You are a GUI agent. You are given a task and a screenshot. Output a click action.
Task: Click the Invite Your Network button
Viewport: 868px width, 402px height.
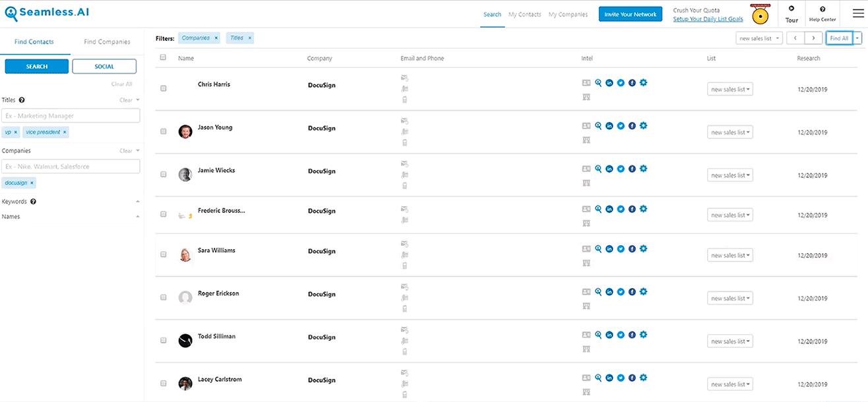point(631,14)
